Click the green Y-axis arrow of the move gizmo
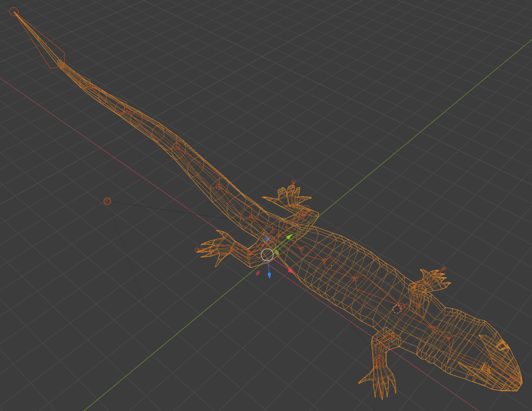Screen dimensions: 532x411 click(289, 236)
